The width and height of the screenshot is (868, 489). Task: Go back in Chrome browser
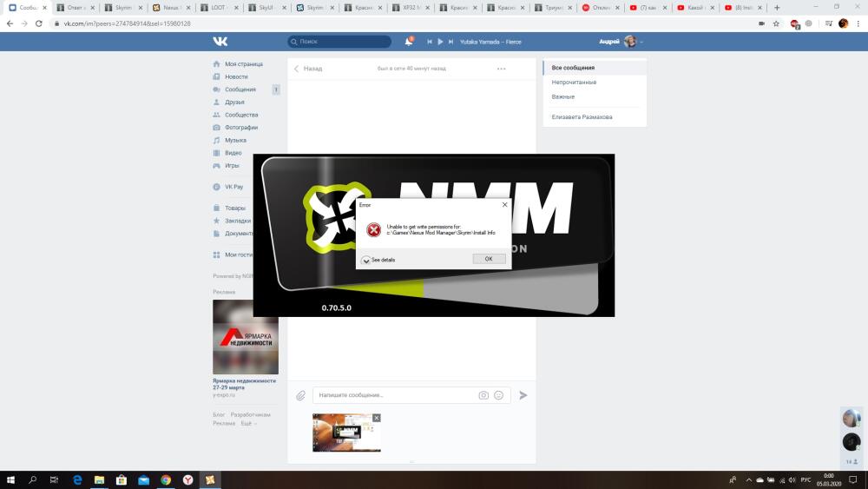click(10, 23)
